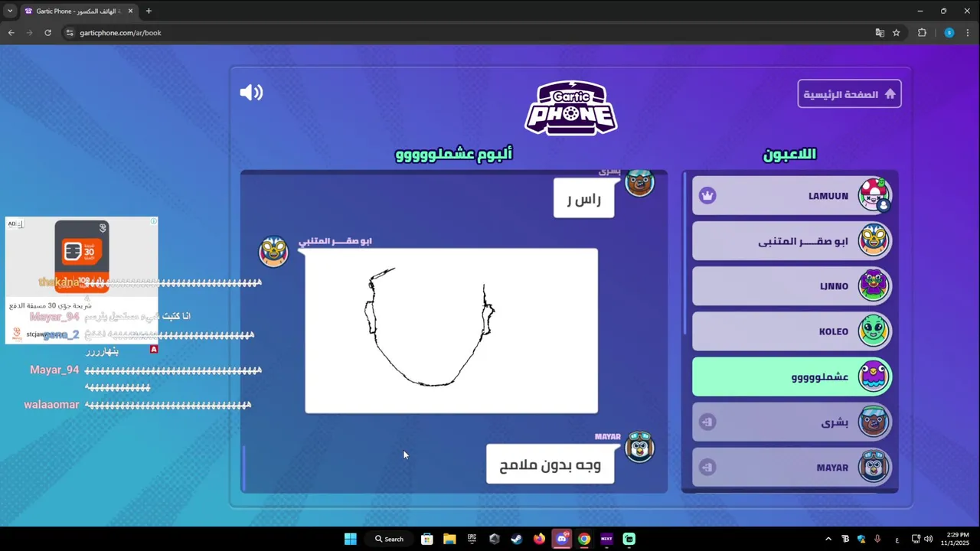Click the exit icon on MAYAR row

pos(707,468)
